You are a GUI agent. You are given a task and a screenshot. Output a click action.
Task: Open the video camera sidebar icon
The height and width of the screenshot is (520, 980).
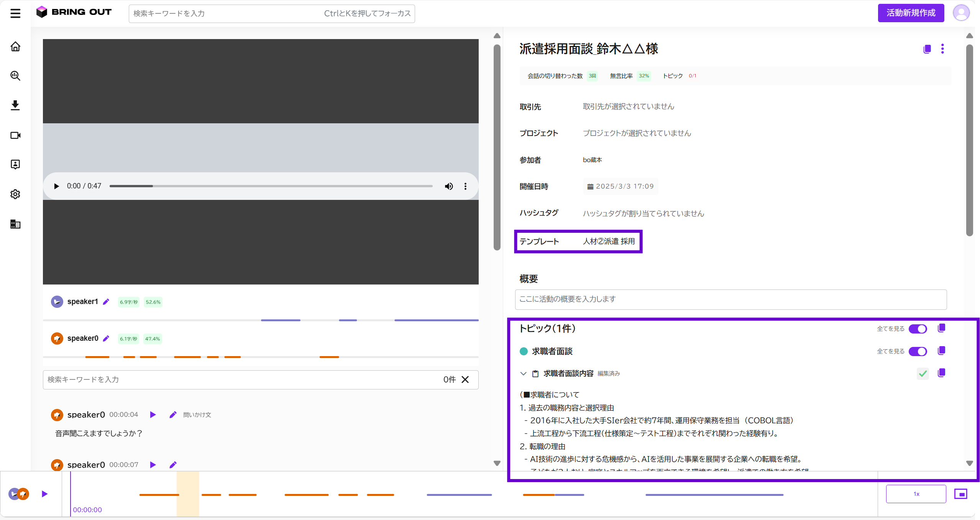(x=15, y=135)
